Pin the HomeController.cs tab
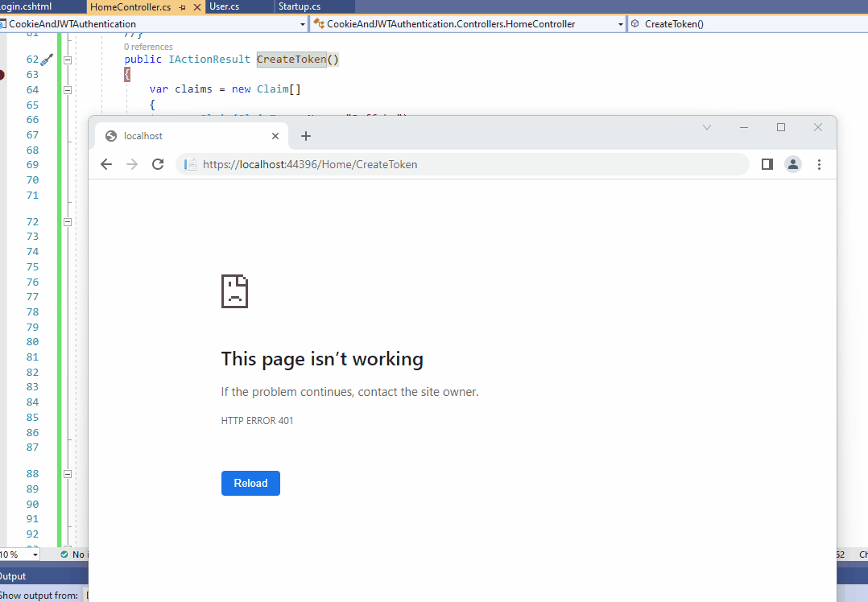The width and height of the screenshot is (868, 602). 183,7
